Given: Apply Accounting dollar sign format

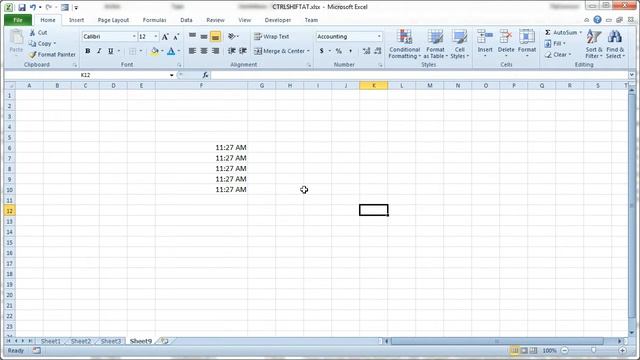Looking at the screenshot, I should coord(322,51).
